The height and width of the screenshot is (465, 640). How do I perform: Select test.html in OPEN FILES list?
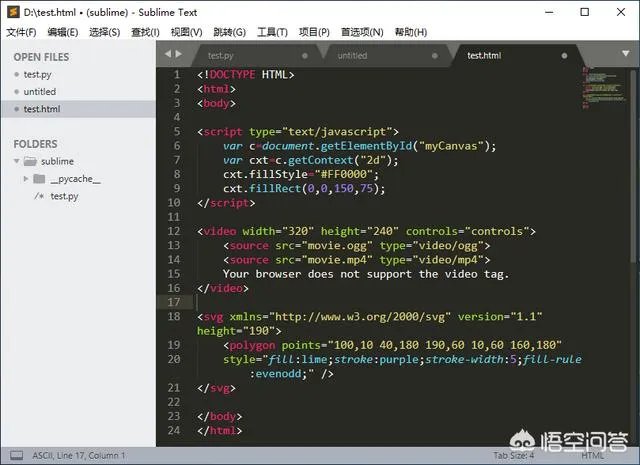click(x=42, y=109)
